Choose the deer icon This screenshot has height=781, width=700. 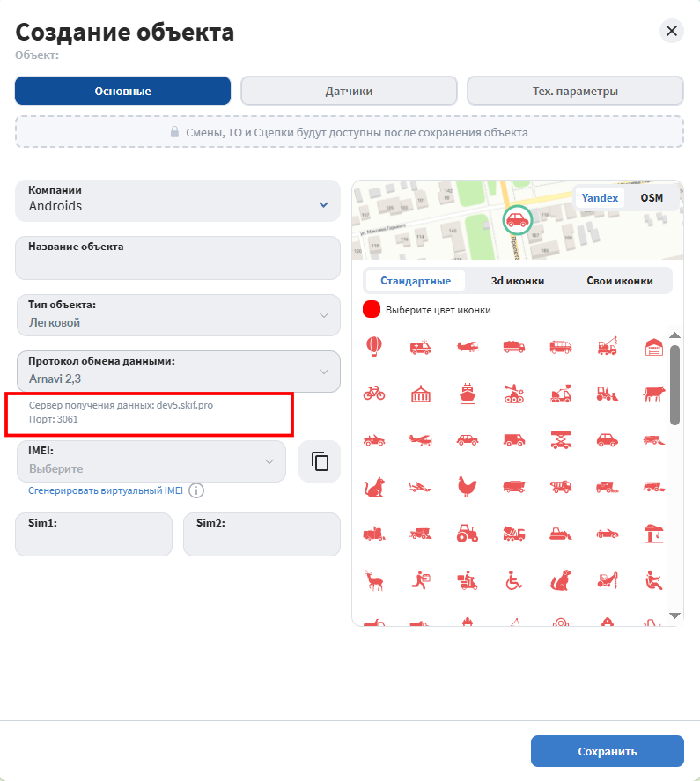[x=373, y=579]
